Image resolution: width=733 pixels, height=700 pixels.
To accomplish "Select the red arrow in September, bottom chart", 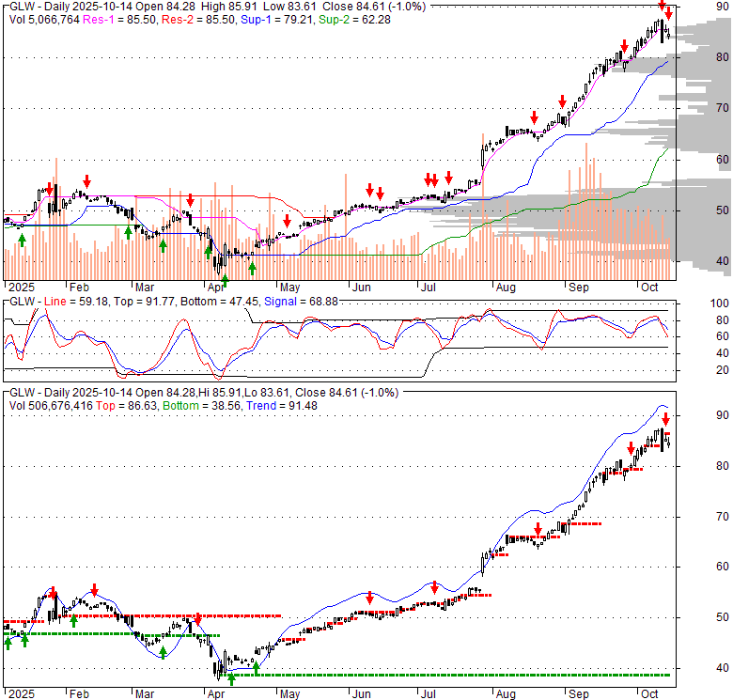I will [631, 448].
